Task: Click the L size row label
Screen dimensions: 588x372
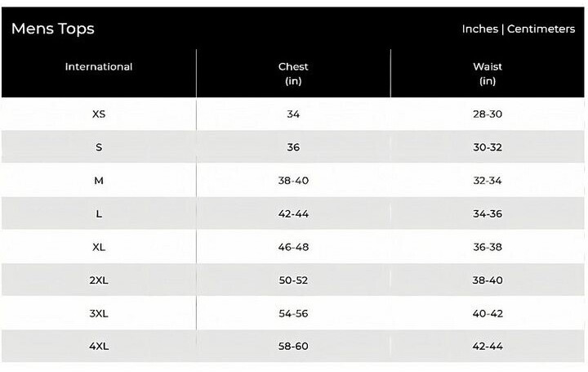Action: (99, 213)
